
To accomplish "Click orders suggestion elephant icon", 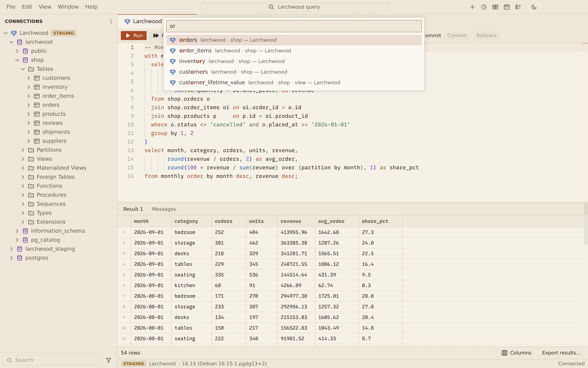I will (173, 40).
